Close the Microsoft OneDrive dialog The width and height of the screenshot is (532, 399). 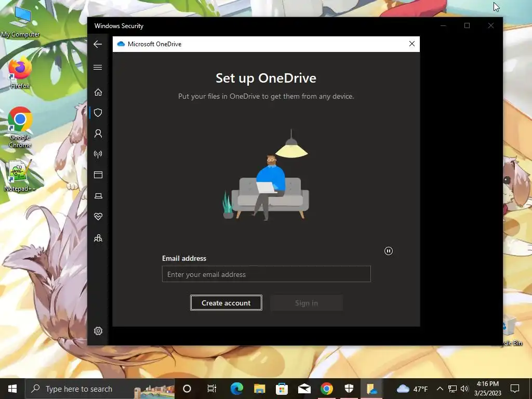412,44
